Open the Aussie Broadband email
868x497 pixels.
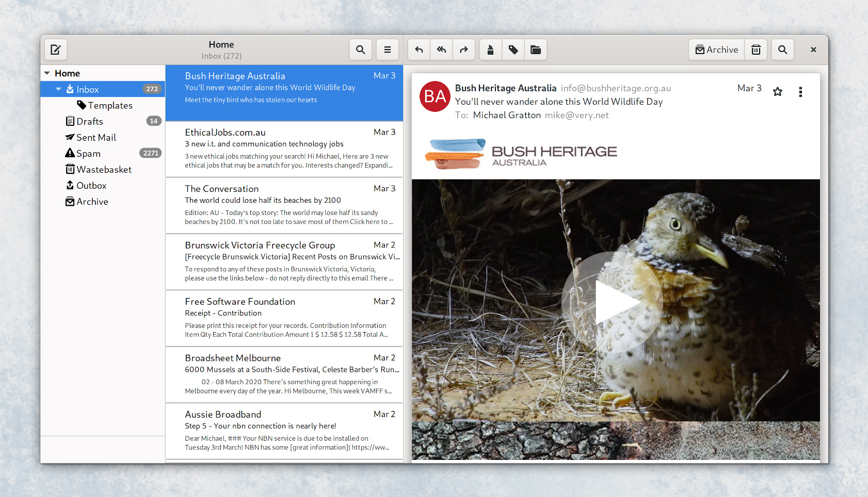point(284,431)
